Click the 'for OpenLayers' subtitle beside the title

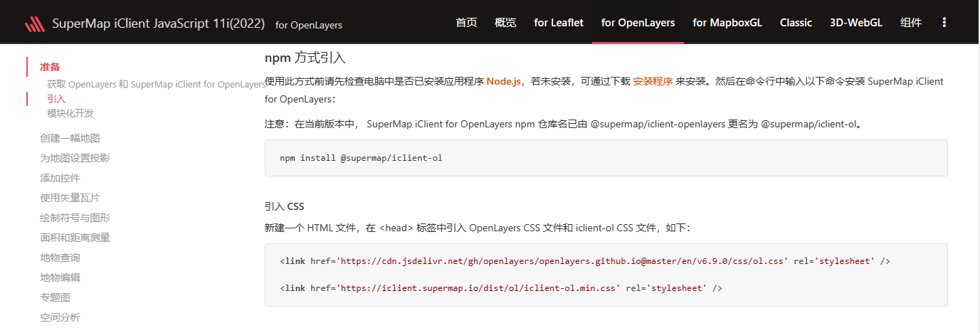pos(309,25)
